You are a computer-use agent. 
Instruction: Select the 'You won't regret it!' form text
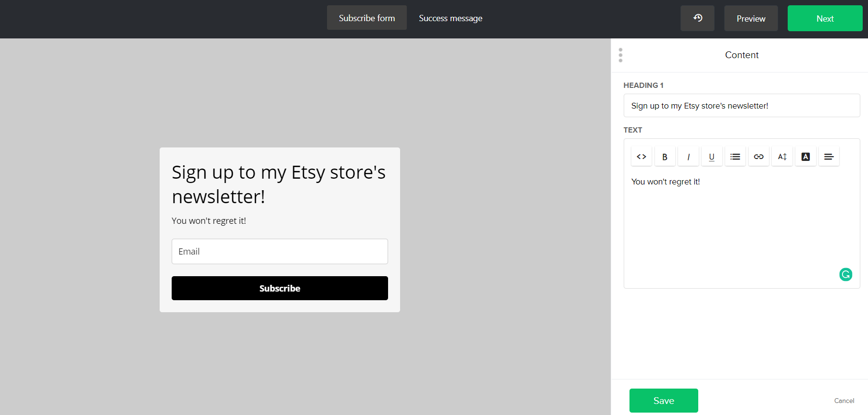click(209, 220)
